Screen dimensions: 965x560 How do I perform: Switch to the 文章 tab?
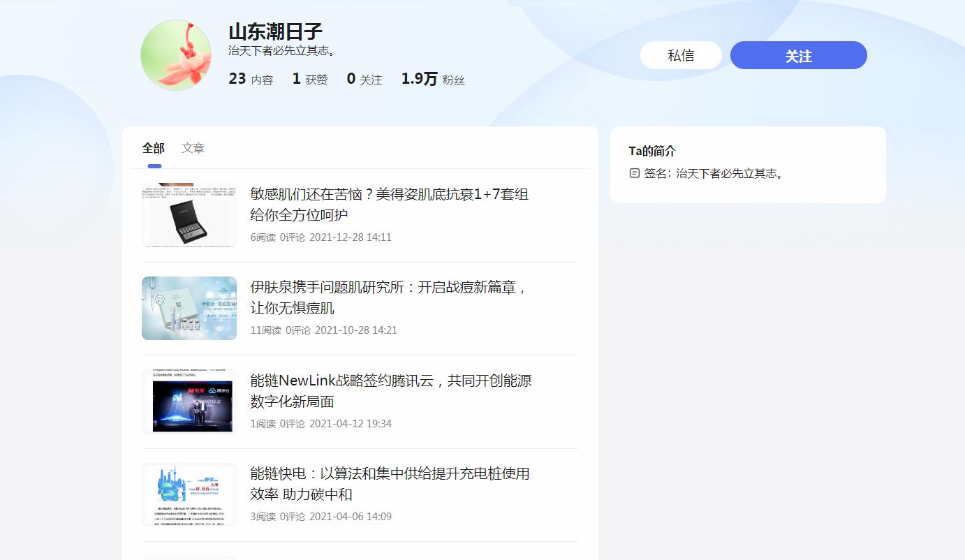193,148
